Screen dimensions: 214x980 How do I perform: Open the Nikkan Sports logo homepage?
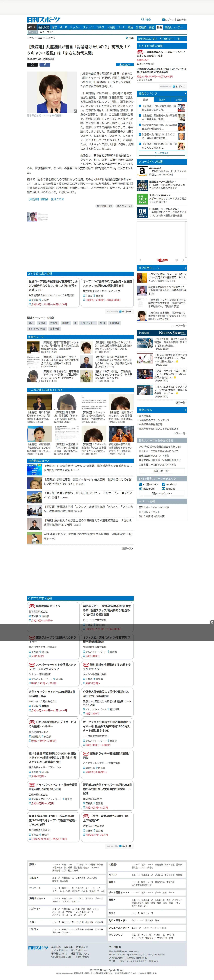pos(43,19)
